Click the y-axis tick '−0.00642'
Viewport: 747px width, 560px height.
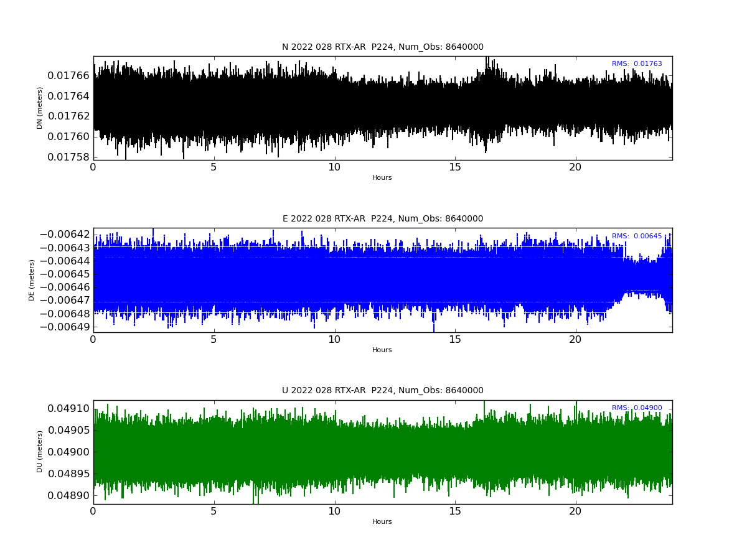pyautogui.click(x=65, y=235)
